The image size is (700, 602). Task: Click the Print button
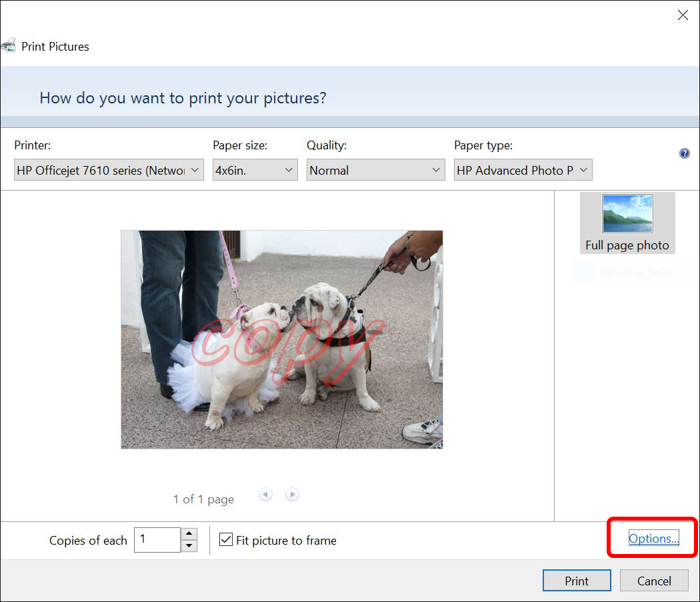click(x=577, y=581)
